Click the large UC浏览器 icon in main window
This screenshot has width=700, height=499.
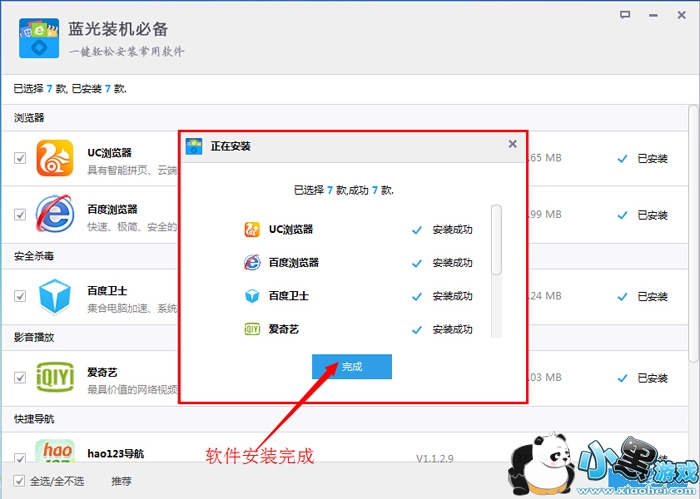54,158
